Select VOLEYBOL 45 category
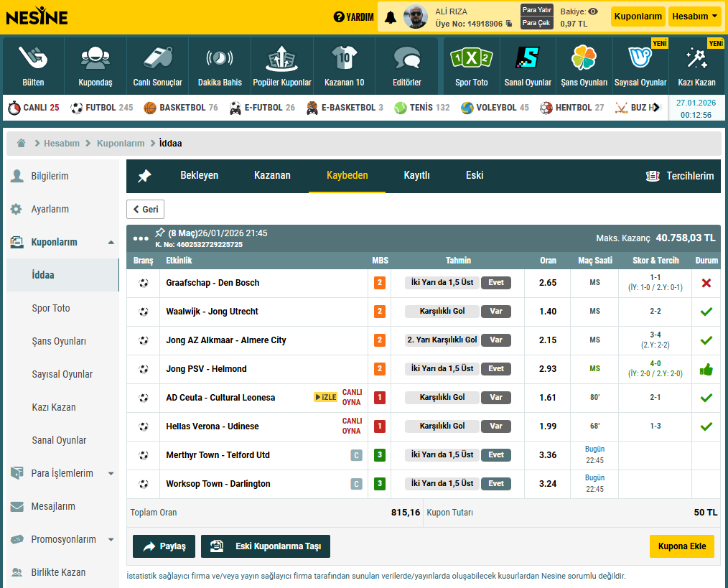 click(x=495, y=108)
